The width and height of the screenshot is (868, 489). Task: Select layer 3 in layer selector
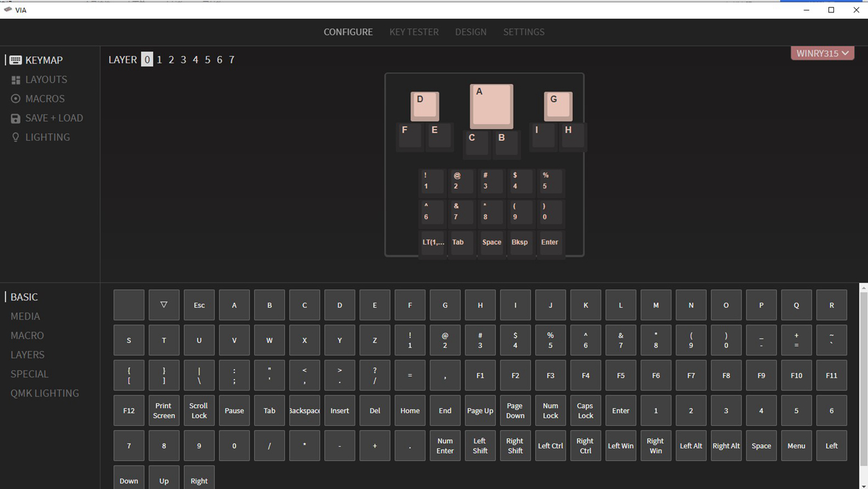click(184, 60)
